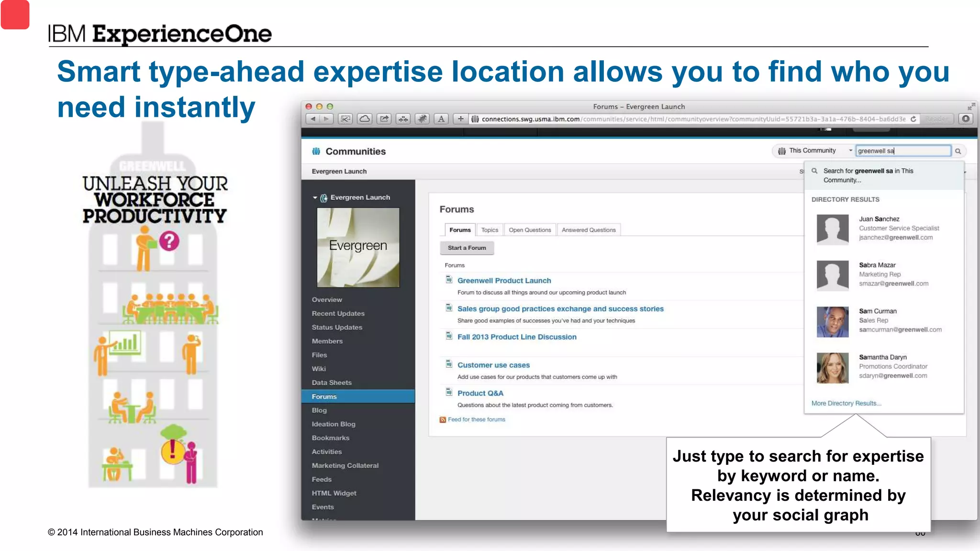Click the 'Start a Forum' button
Viewport: 980px width, 551px height.
(x=467, y=248)
